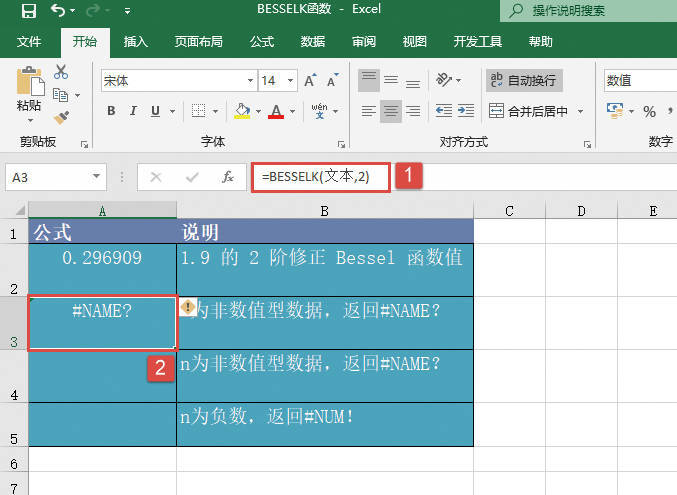Click the error warning icon beside cell A3

click(188, 307)
